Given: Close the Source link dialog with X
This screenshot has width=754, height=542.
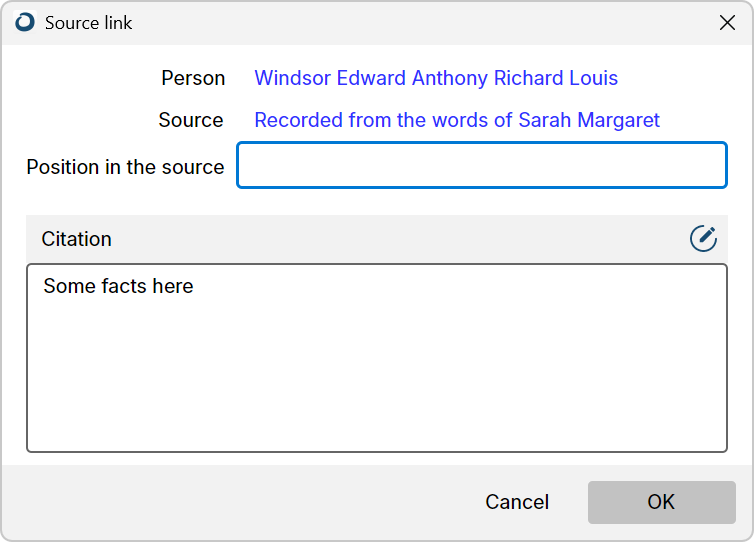Looking at the screenshot, I should (x=727, y=22).
